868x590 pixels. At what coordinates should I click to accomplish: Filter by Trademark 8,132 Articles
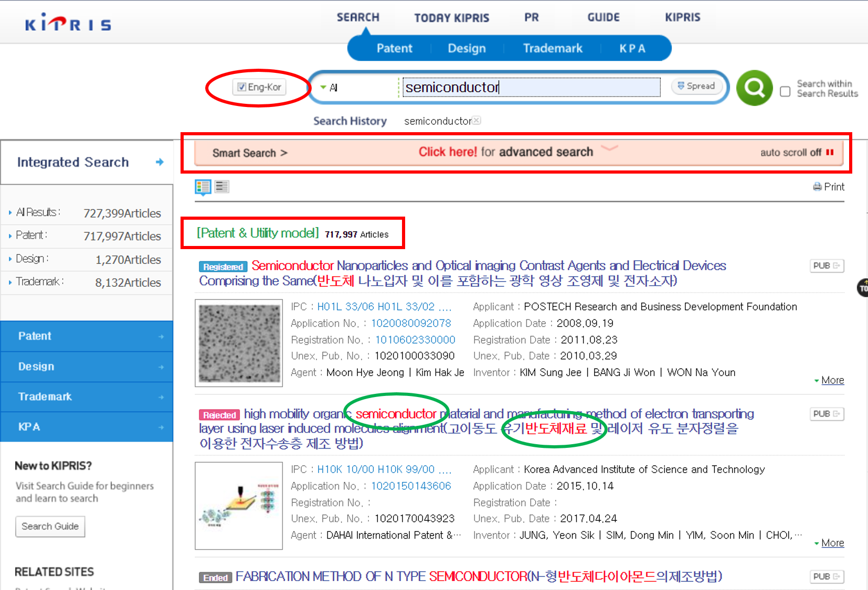pos(87,282)
